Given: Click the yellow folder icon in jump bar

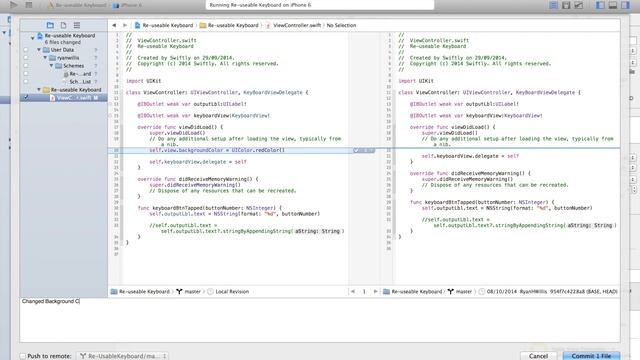Looking at the screenshot, I should (x=202, y=25).
